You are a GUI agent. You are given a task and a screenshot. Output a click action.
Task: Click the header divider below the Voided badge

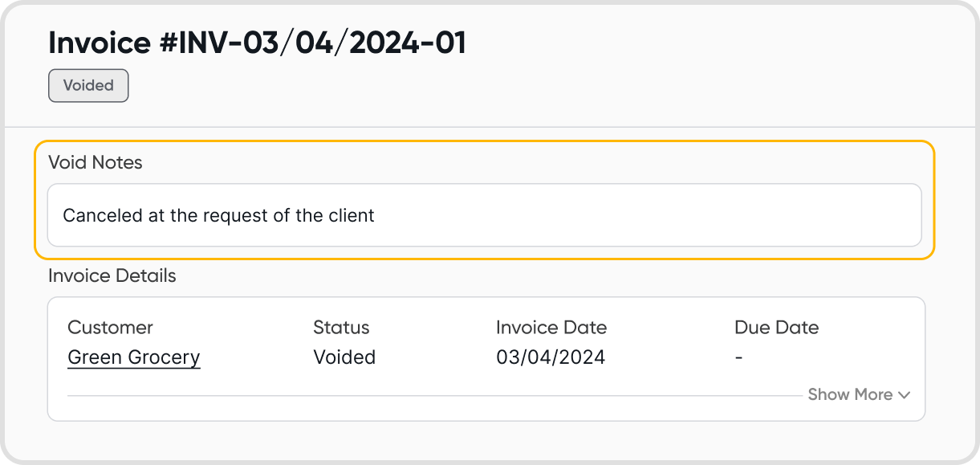[490, 127]
